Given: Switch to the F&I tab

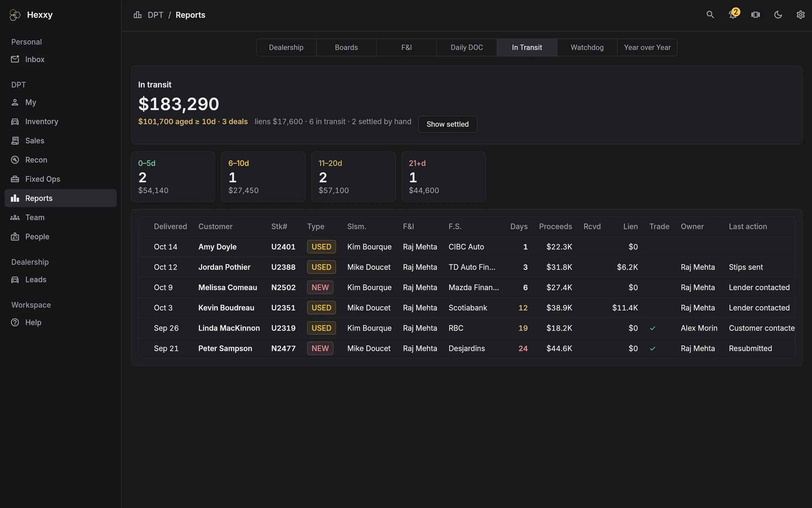Looking at the screenshot, I should pyautogui.click(x=406, y=47).
